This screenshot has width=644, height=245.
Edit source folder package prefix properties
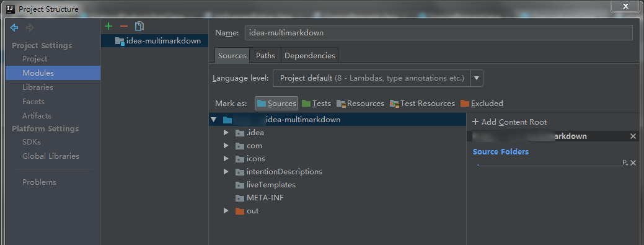click(x=625, y=163)
